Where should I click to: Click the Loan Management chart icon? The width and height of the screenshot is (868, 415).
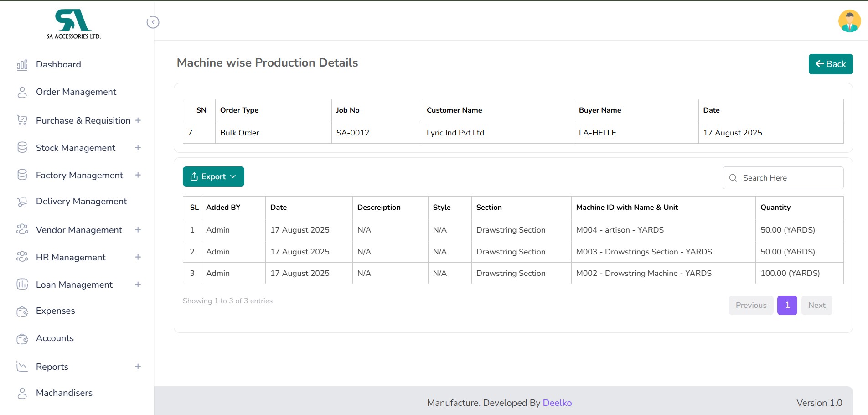(x=22, y=285)
